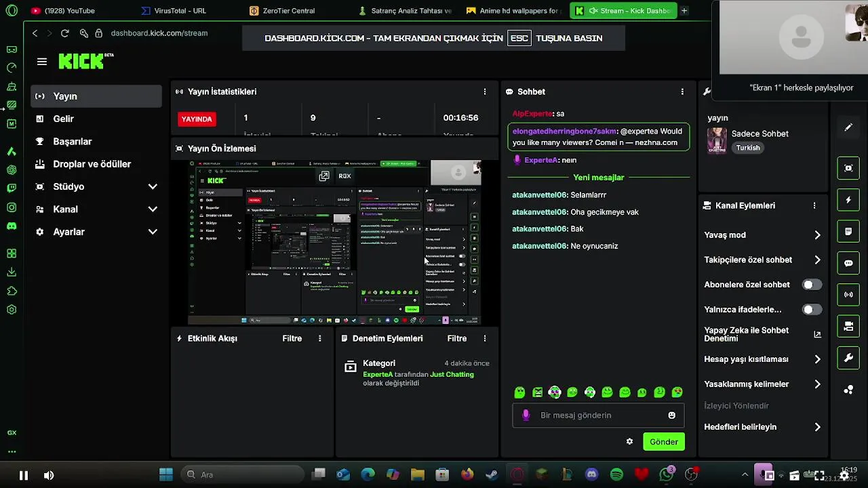Open Twitch in Opera GX sidebar
Screen dimensions: 868x488
tap(12, 188)
